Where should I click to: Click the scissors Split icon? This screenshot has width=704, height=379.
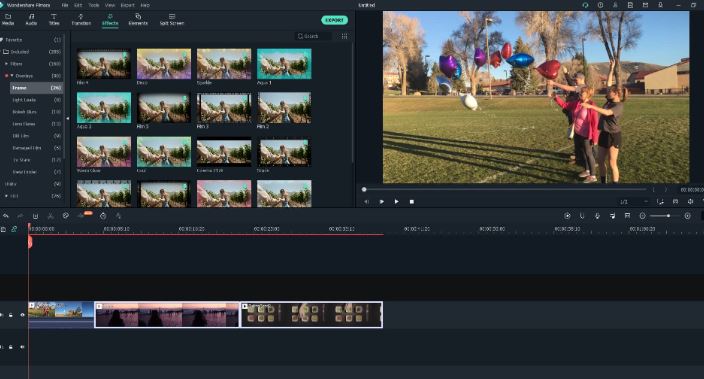[51, 216]
